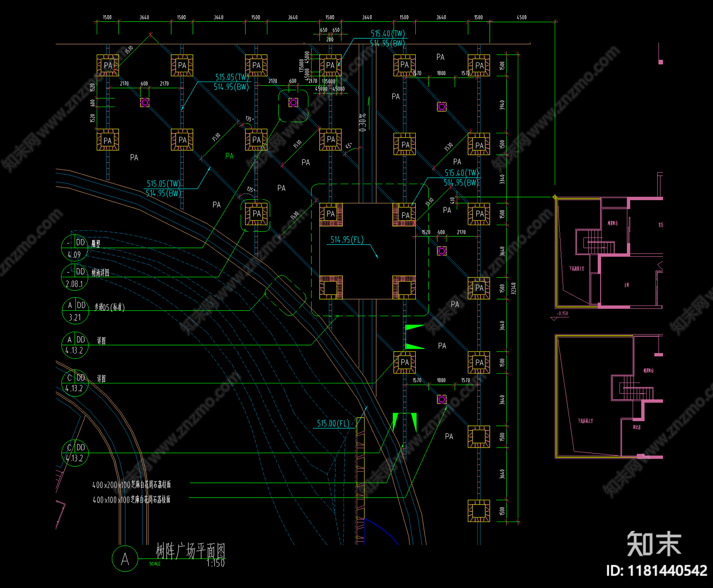The width and height of the screenshot is (713, 588).
Task: Click the detail callout numbered 4.09
Action: [x=74, y=248]
